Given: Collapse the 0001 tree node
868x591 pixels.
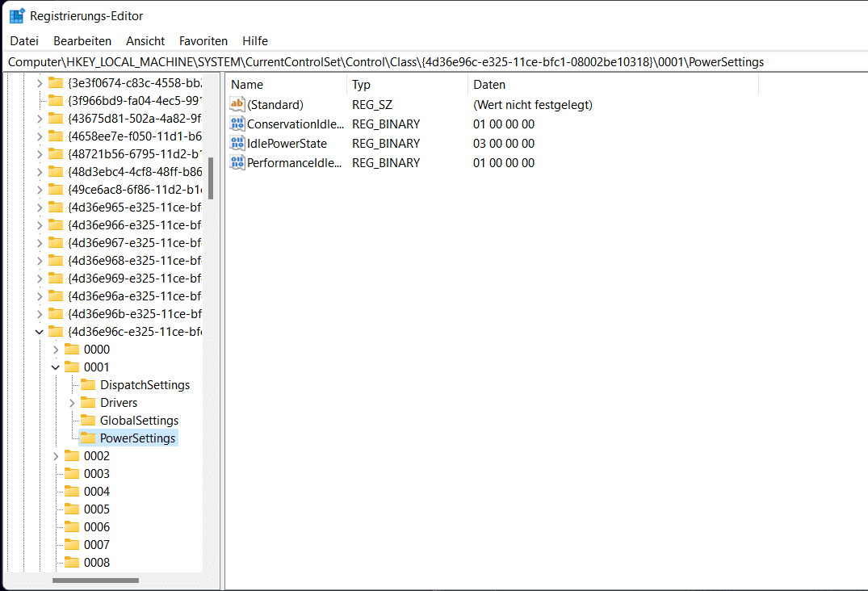Looking at the screenshot, I should pyautogui.click(x=55, y=367).
